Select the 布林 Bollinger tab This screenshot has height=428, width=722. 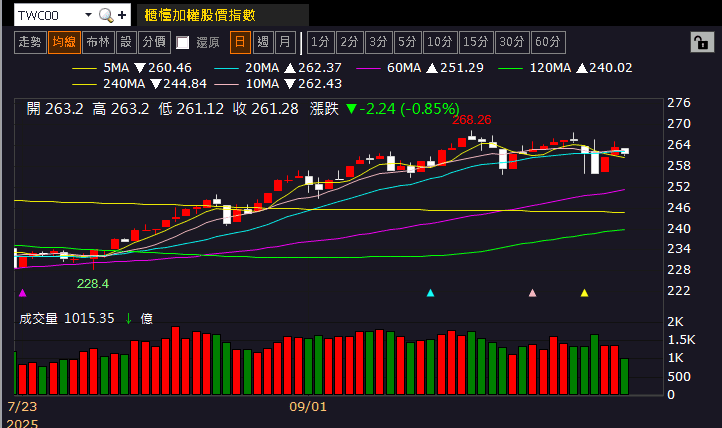(x=98, y=42)
